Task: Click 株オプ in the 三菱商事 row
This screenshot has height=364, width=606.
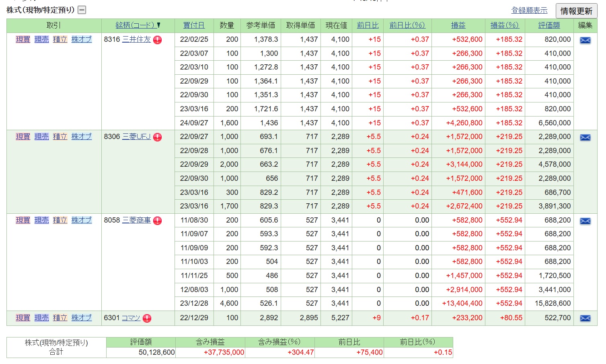Action: pos(82,220)
